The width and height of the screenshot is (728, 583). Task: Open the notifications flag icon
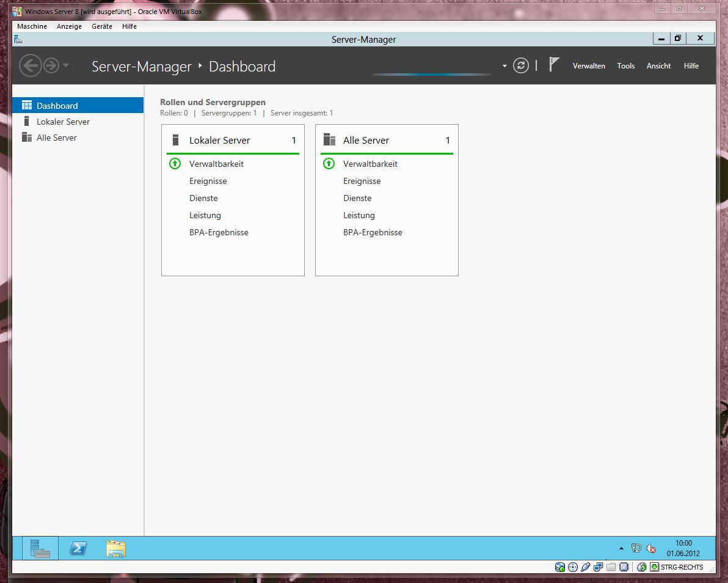point(553,65)
